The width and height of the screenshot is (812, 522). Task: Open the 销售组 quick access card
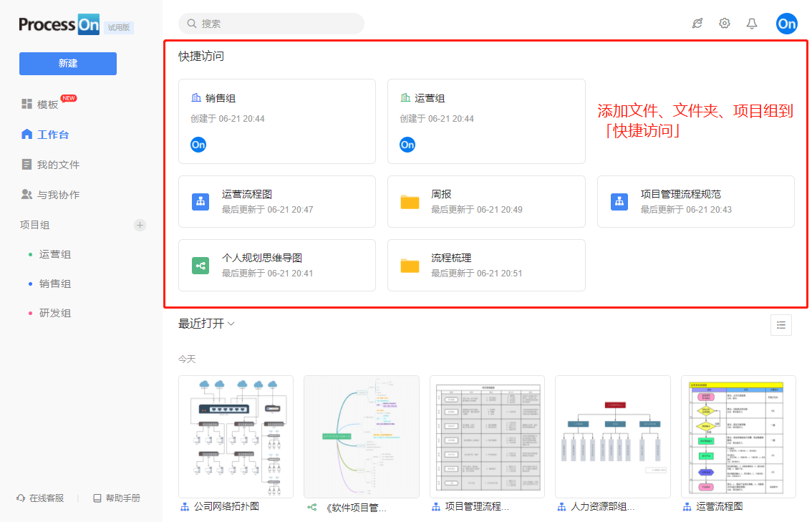277,121
